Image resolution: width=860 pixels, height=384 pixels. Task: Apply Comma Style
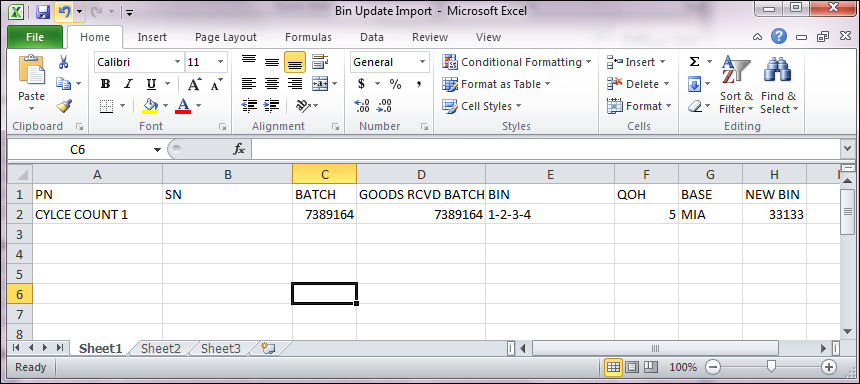418,84
